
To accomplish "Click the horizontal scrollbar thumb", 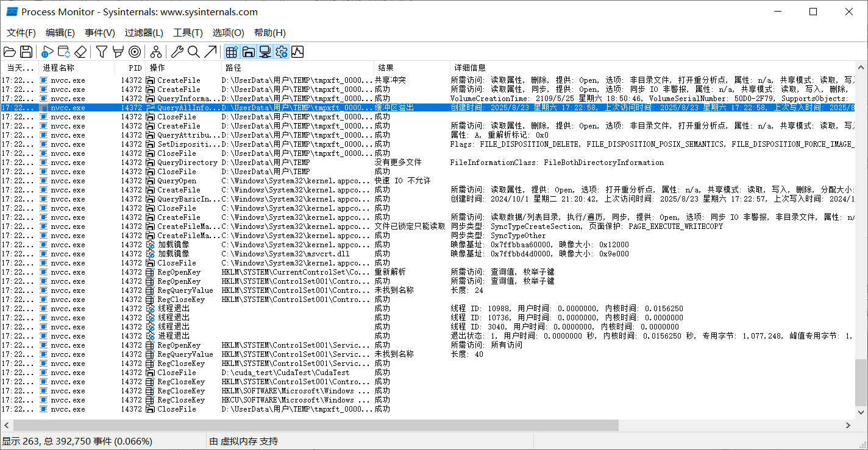I will pos(316,425).
